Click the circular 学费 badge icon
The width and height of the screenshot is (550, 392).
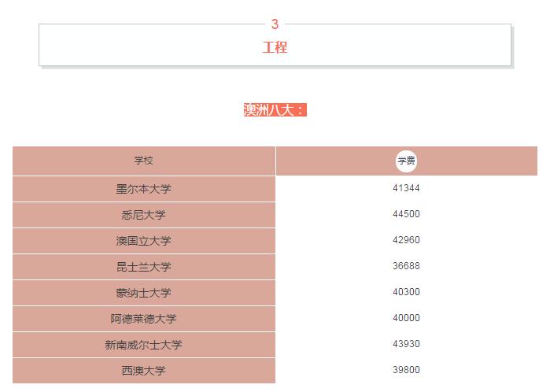tap(406, 161)
